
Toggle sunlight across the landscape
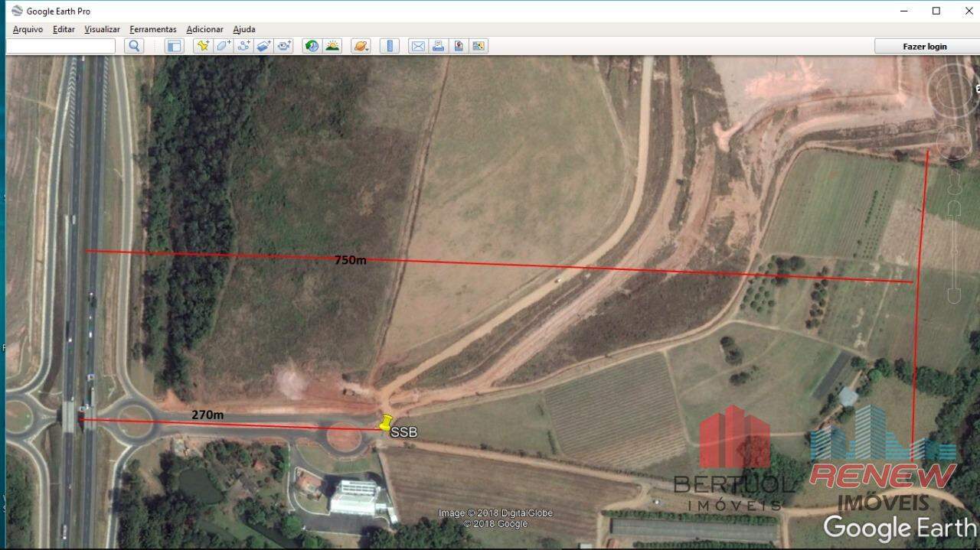click(332, 46)
